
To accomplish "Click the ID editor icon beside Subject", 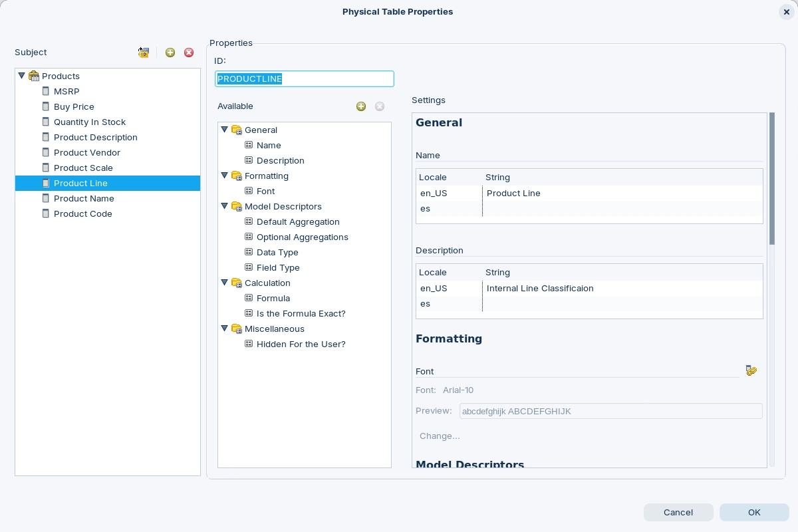I will pyautogui.click(x=144, y=53).
